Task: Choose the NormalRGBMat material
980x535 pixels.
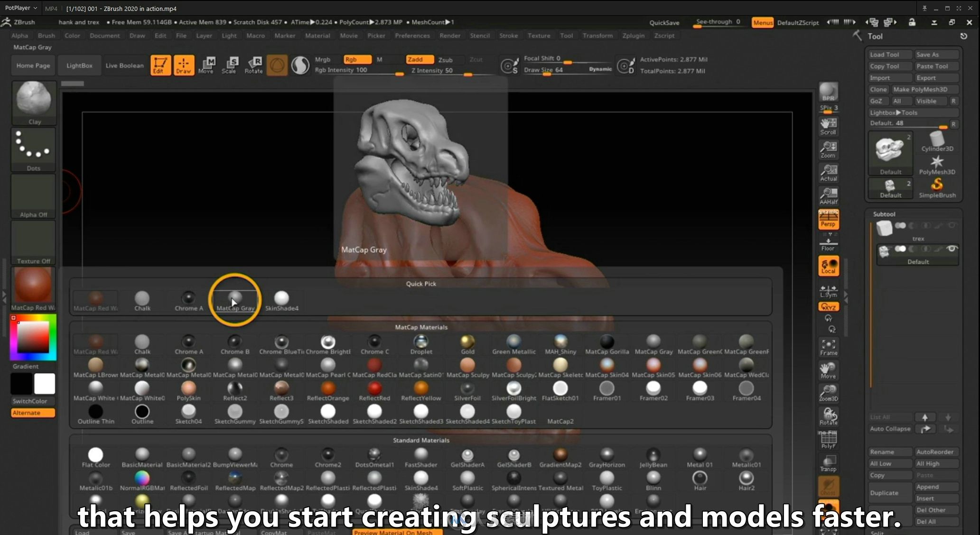Action: (x=142, y=481)
